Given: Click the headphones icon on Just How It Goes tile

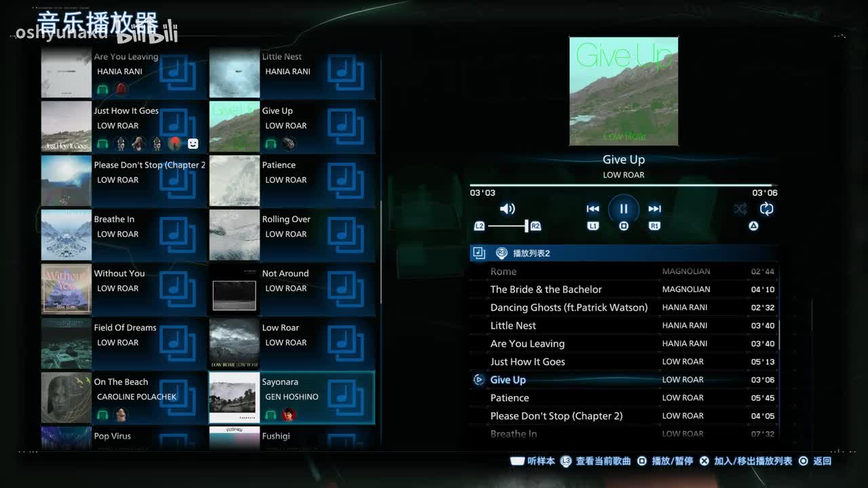Looking at the screenshot, I should (x=102, y=143).
